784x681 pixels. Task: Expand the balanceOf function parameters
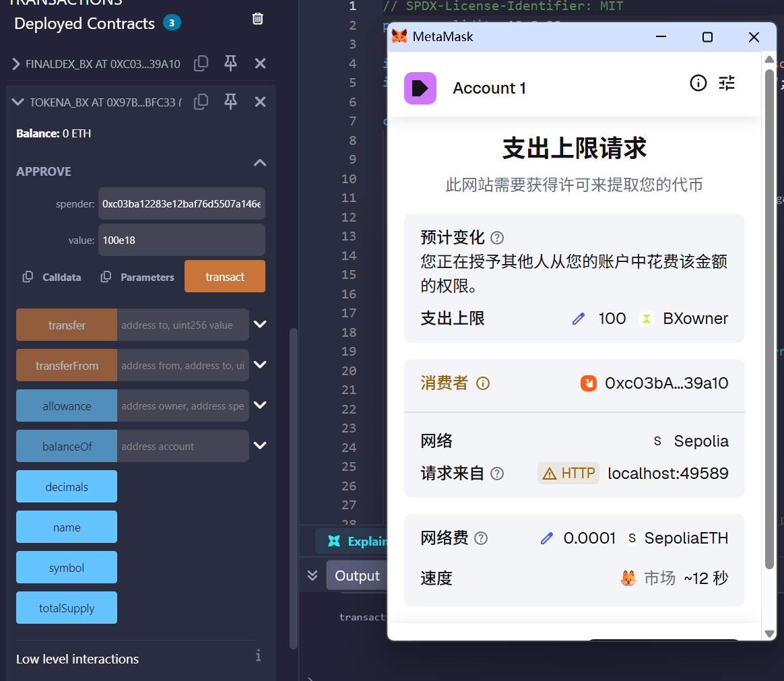[x=260, y=446]
